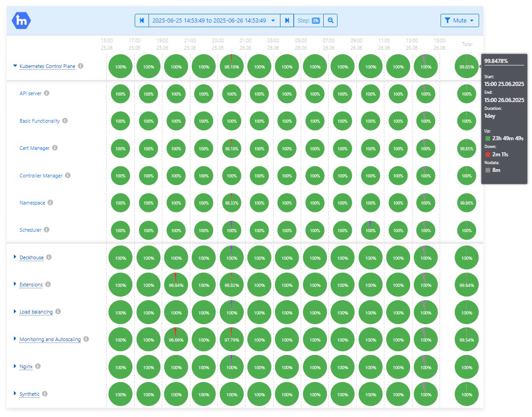
Task: Expand the Nginx group
Action: click(15, 366)
